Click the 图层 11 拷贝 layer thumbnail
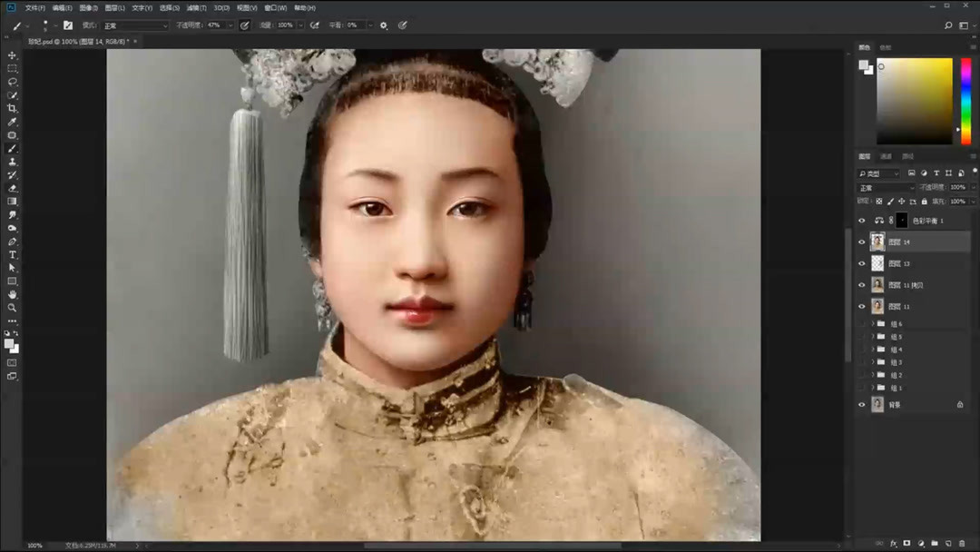This screenshot has width=980, height=552. point(877,283)
